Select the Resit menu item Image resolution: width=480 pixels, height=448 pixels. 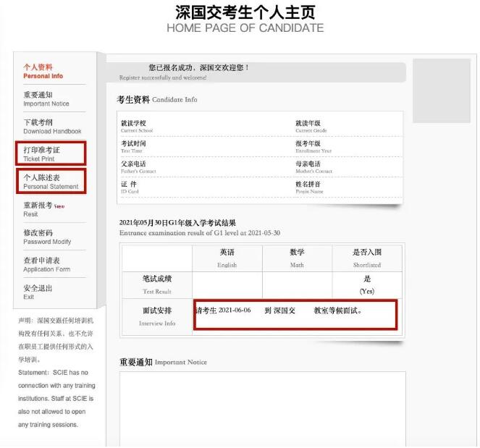coord(43,209)
